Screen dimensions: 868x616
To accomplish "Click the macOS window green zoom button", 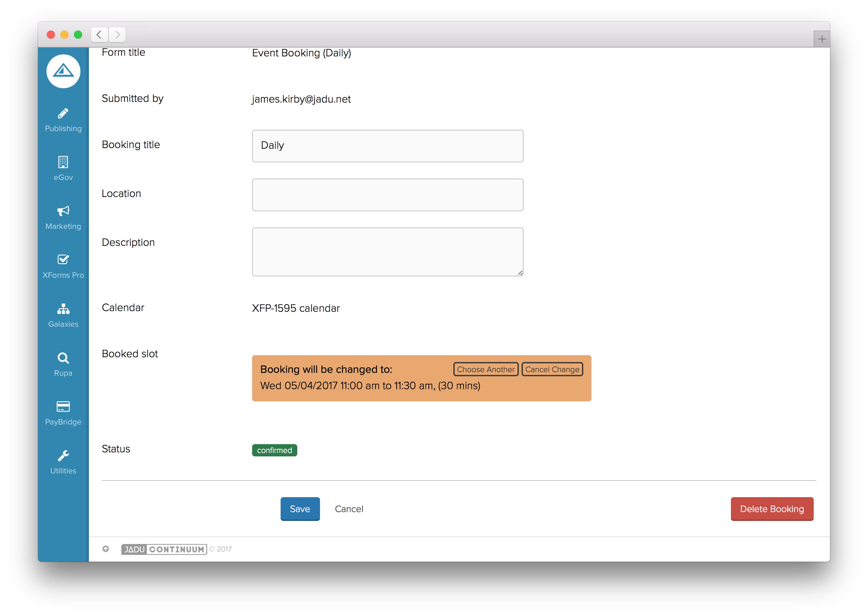I will pos(78,35).
